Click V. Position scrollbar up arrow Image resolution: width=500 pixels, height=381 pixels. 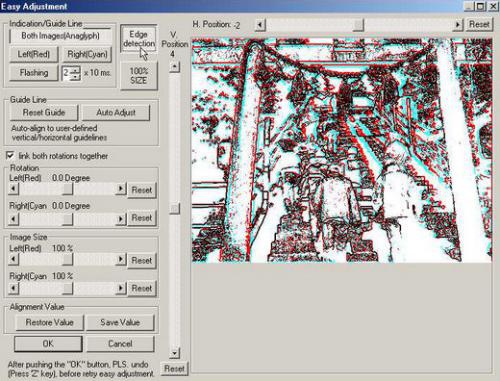(x=174, y=67)
